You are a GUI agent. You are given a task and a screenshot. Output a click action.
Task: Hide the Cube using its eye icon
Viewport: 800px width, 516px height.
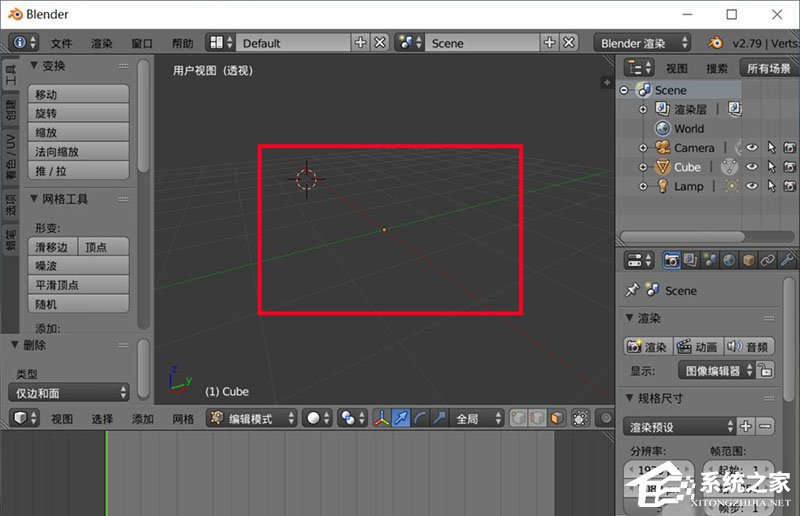751,167
